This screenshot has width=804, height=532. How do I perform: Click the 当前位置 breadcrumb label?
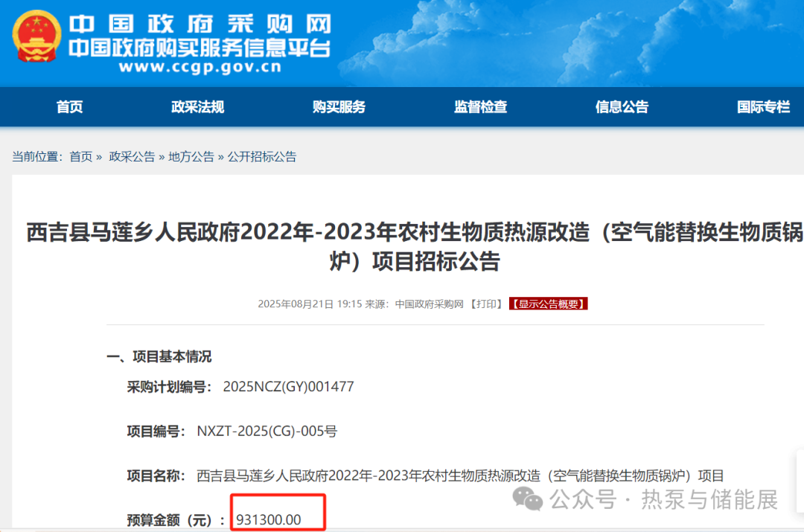[x=37, y=157]
